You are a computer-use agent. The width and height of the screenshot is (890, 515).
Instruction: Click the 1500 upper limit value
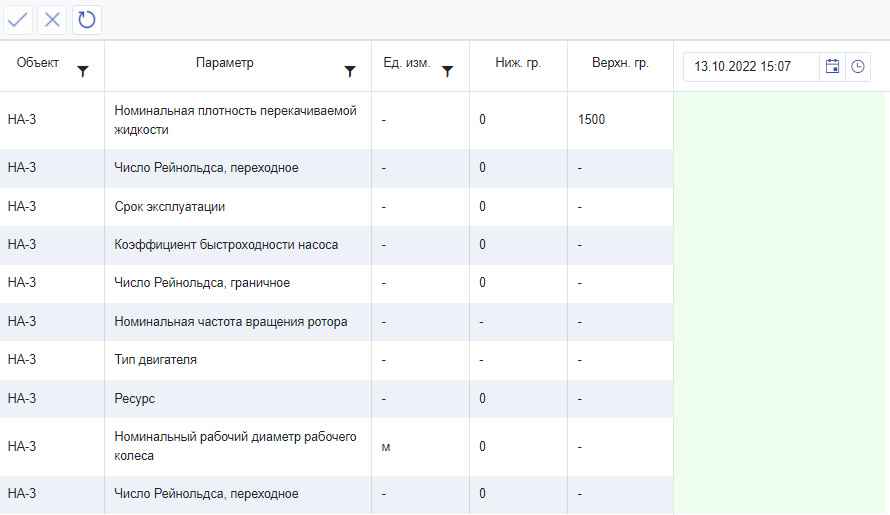591,120
